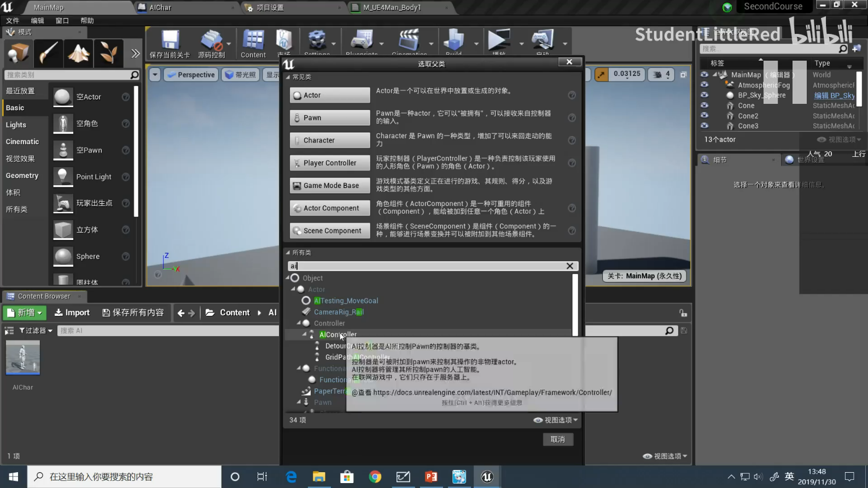Click the Save Current Level toolbar icon
This screenshot has width=868, height=488.
170,40
